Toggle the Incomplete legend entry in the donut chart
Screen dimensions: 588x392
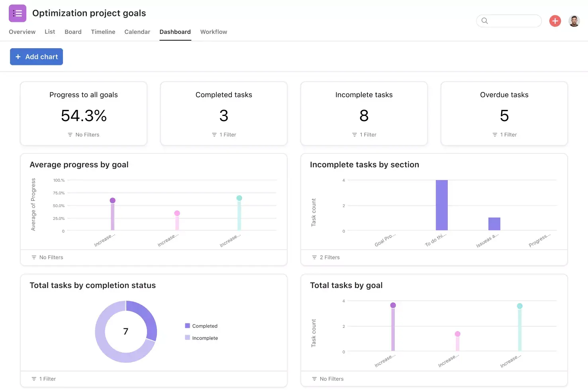pos(202,338)
